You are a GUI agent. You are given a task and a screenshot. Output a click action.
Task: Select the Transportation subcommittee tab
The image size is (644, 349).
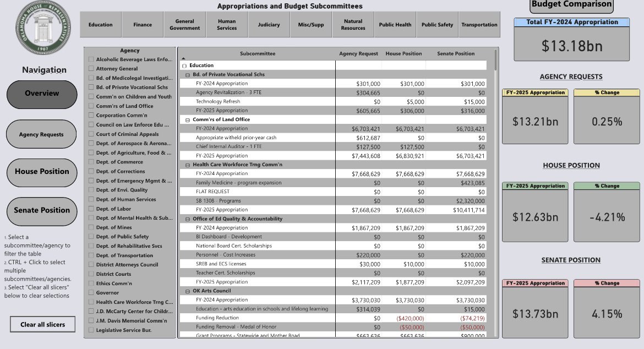[x=479, y=25]
